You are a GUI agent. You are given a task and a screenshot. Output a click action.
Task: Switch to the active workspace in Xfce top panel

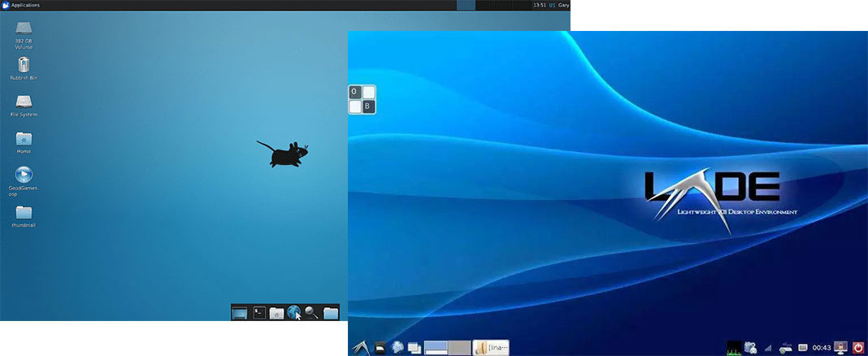pos(467,5)
